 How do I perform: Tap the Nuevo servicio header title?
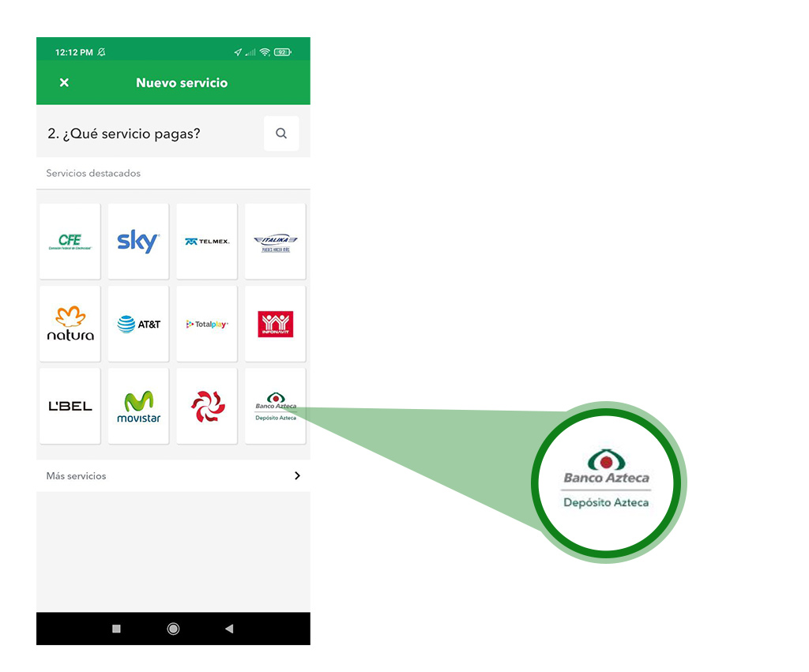point(182,82)
